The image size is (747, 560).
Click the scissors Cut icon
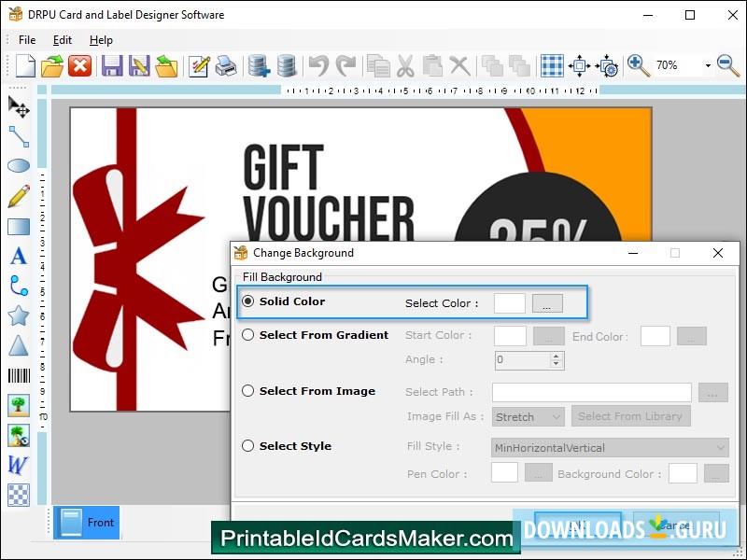click(x=405, y=65)
